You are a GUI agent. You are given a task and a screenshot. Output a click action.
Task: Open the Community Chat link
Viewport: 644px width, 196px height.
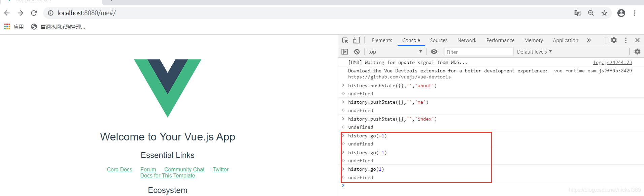184,169
